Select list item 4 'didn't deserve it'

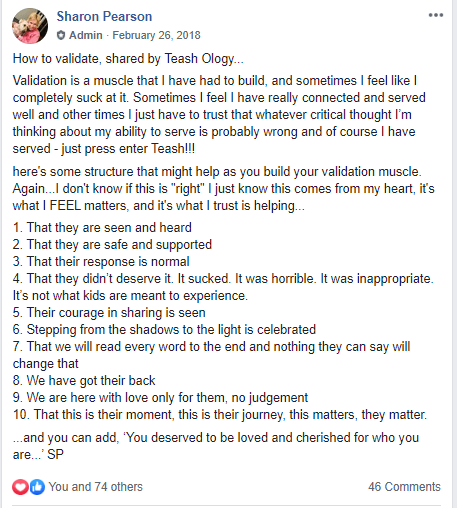[x=223, y=287]
